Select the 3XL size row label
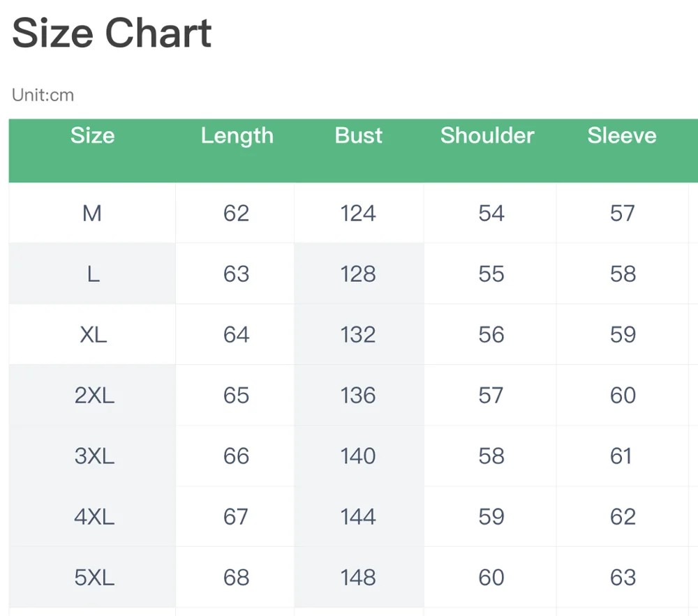698x616 pixels. 94,456
